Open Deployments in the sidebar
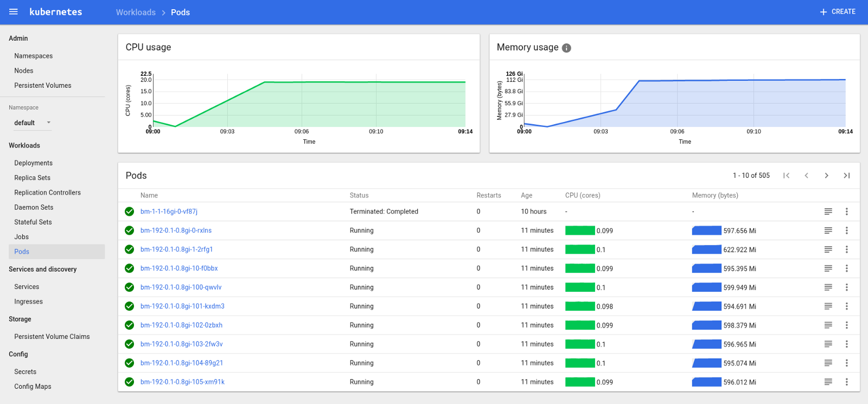The height and width of the screenshot is (404, 868). (x=33, y=163)
